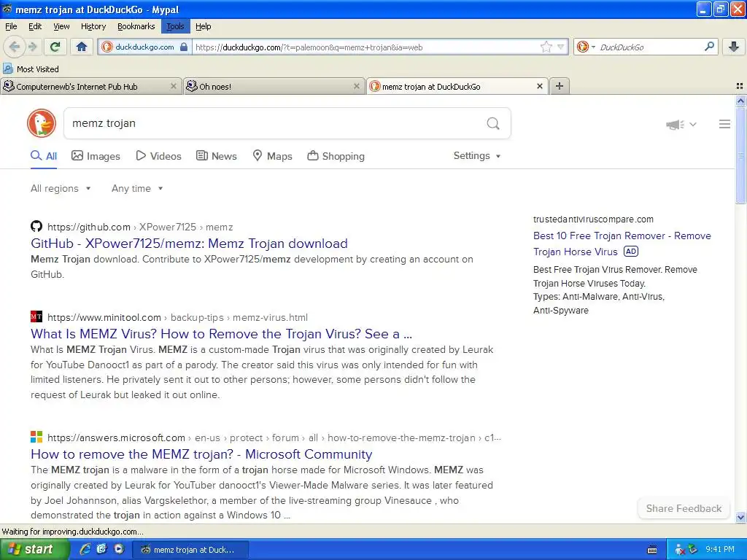Click the padlock site identity icon
The width and height of the screenshot is (747, 560).
[x=184, y=47]
